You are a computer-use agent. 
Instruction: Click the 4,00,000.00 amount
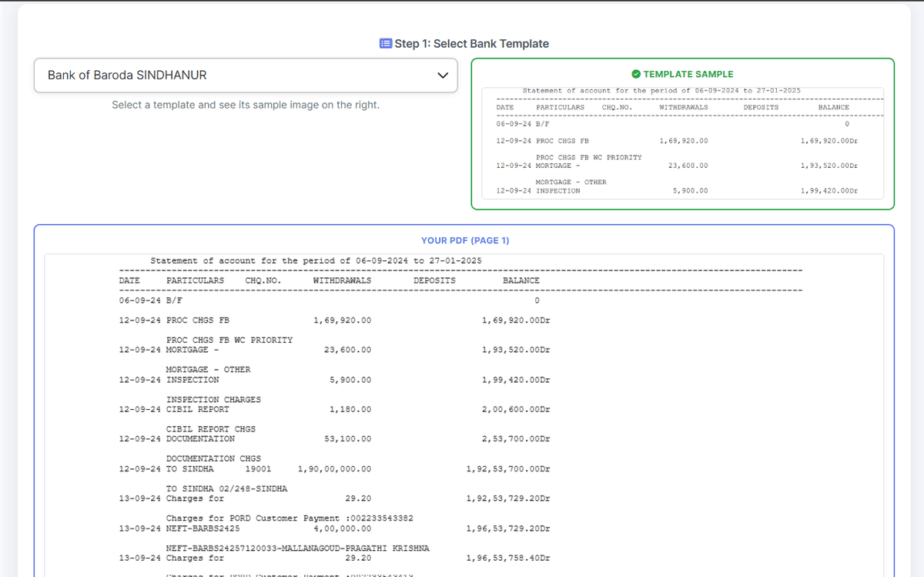click(342, 528)
